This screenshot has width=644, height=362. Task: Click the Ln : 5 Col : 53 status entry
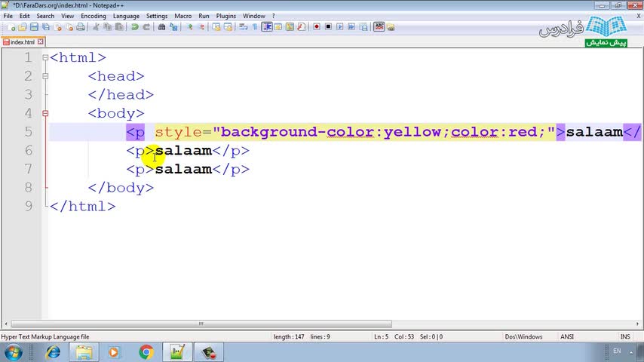tap(394, 336)
